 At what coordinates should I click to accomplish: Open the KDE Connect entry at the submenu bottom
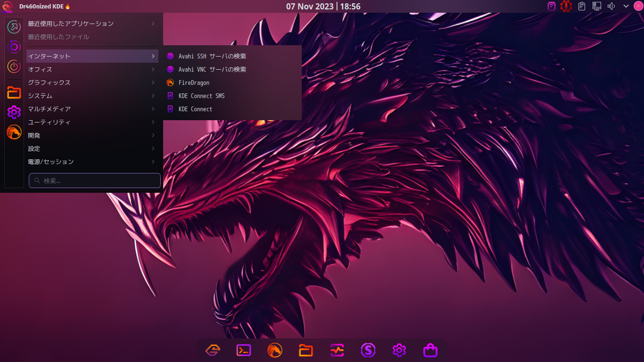[232, 109]
